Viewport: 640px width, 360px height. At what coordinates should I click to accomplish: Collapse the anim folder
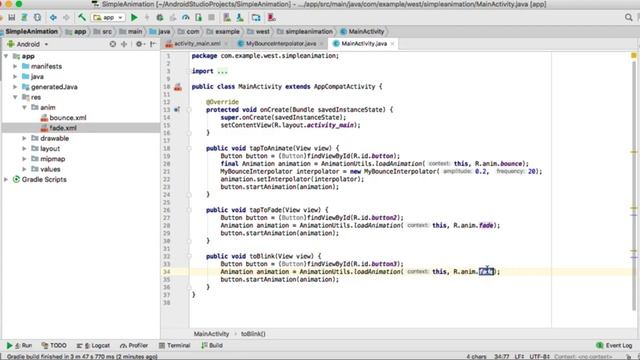click(x=24, y=107)
